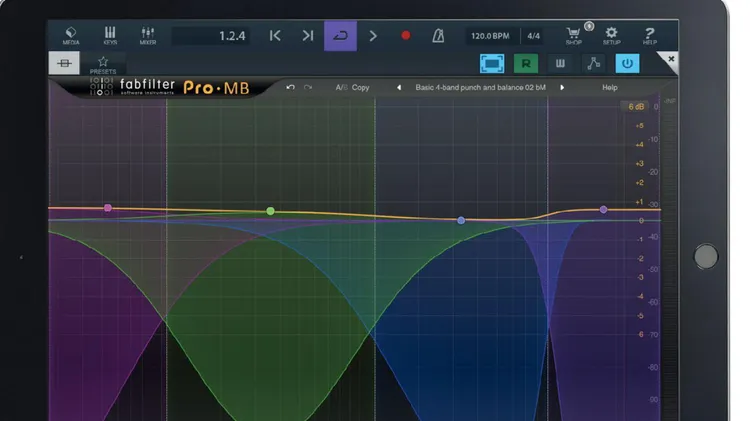Close the plugin panel with X
This screenshot has height=421, width=750.
point(671,59)
